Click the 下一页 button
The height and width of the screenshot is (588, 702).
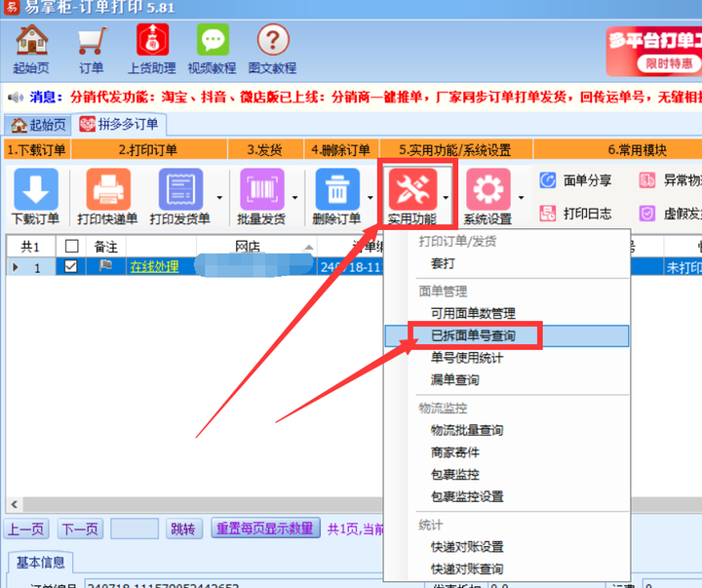point(80,529)
